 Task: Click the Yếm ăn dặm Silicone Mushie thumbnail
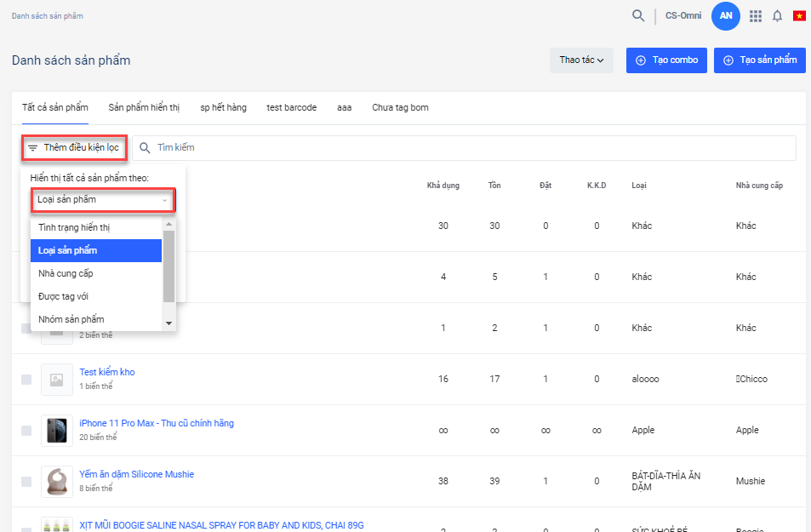[x=56, y=482]
